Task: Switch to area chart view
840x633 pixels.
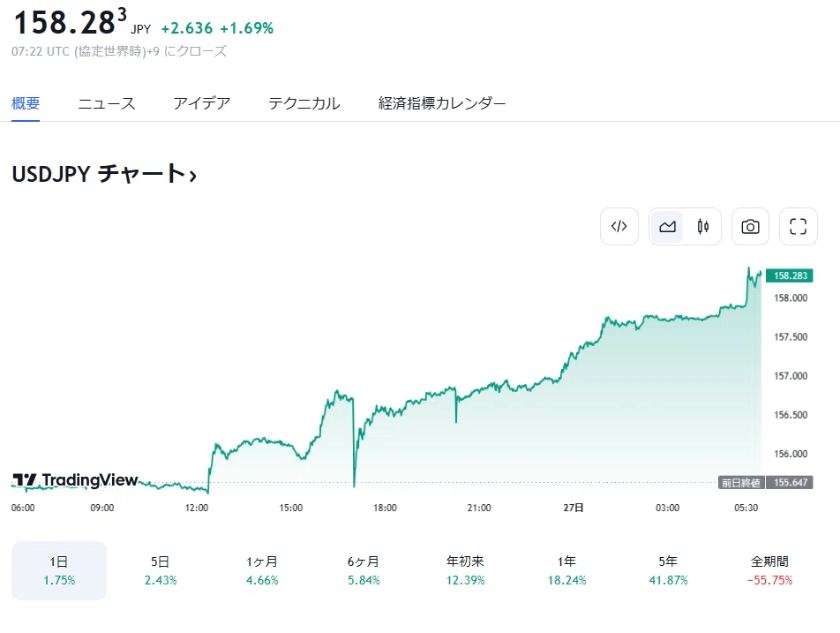Action: coord(667,226)
